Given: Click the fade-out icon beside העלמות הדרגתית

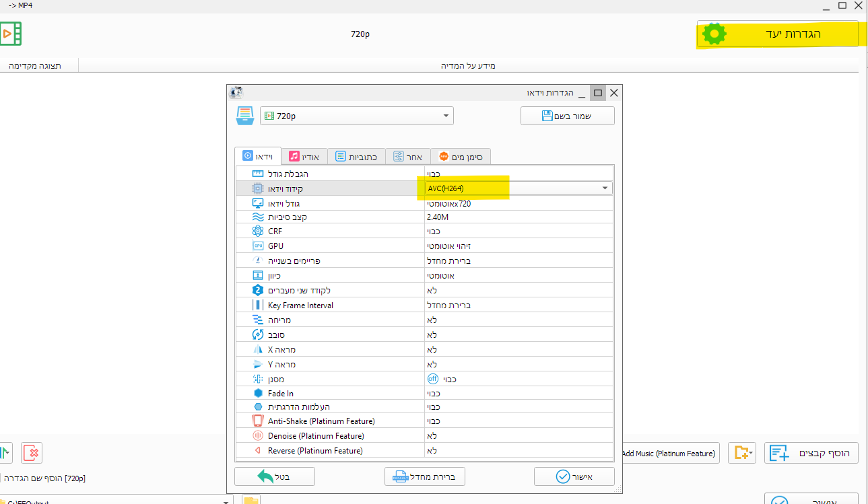Looking at the screenshot, I should (259, 407).
